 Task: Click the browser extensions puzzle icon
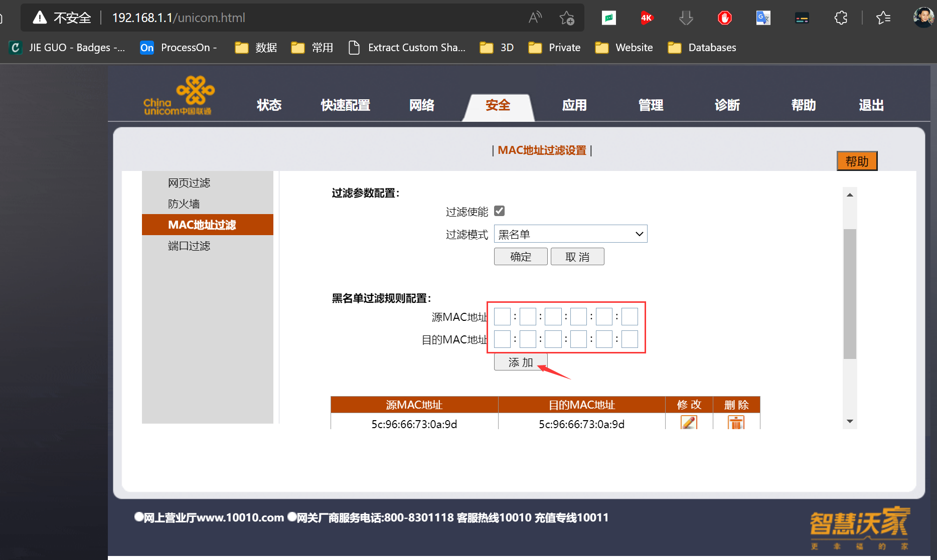point(841,18)
